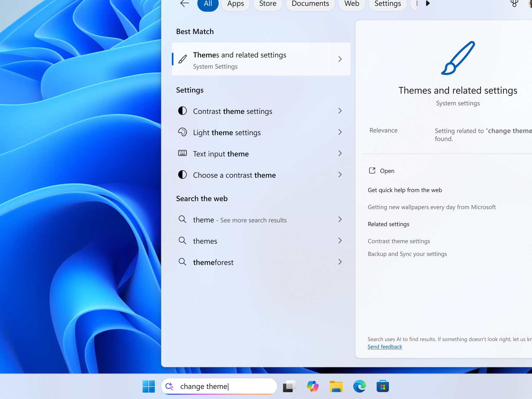Image resolution: width=532 pixels, height=399 pixels.
Task: Click the Start button
Action: pos(149,386)
